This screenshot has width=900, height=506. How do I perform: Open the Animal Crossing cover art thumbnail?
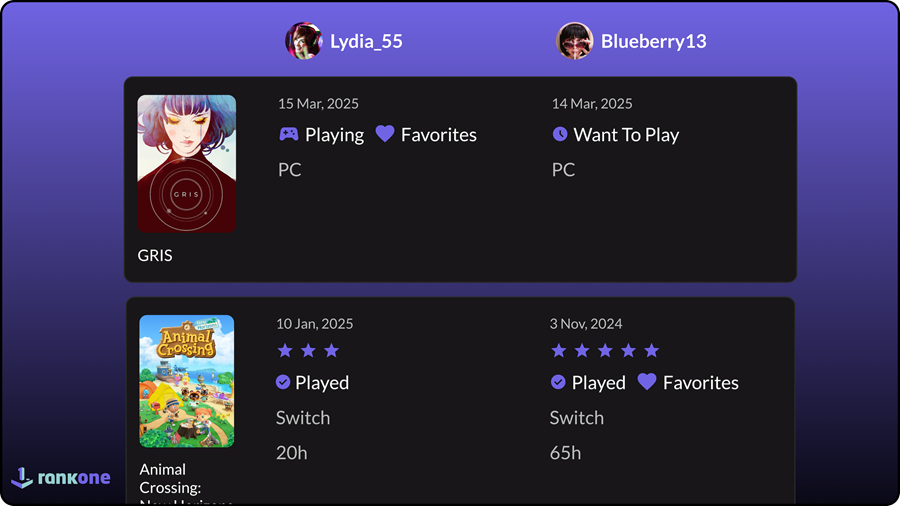(187, 381)
